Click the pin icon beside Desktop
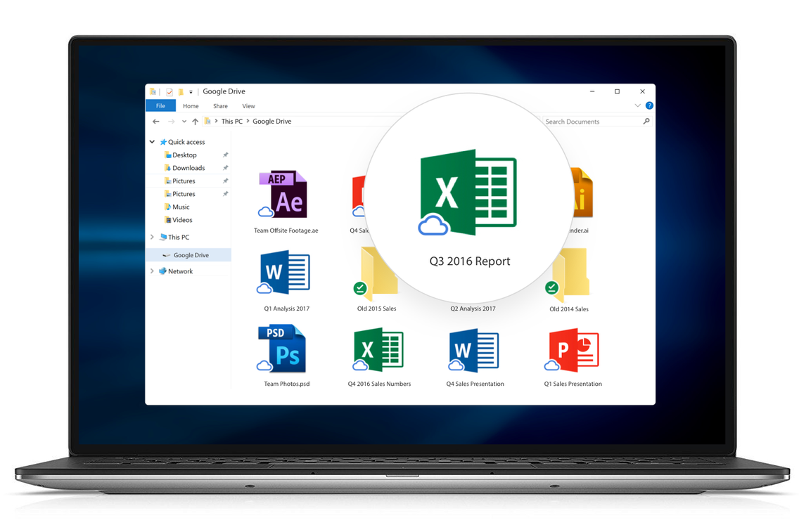 pyautogui.click(x=225, y=155)
